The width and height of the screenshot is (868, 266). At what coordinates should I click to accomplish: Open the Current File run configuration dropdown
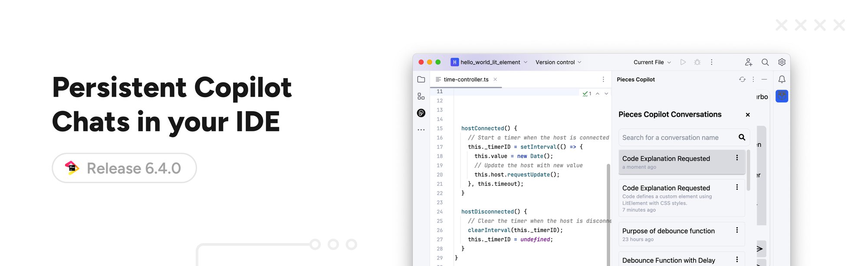[652, 62]
